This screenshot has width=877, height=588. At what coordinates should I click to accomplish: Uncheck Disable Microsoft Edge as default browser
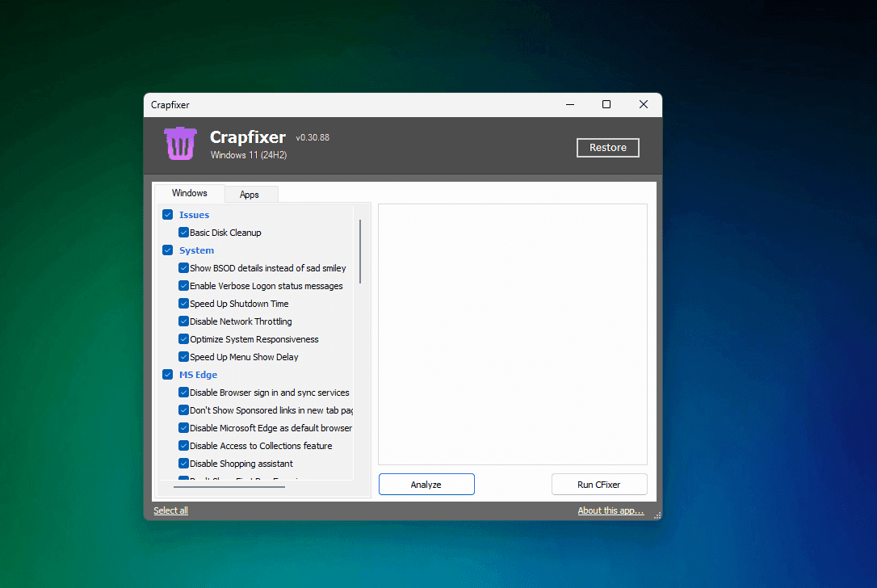coord(183,427)
